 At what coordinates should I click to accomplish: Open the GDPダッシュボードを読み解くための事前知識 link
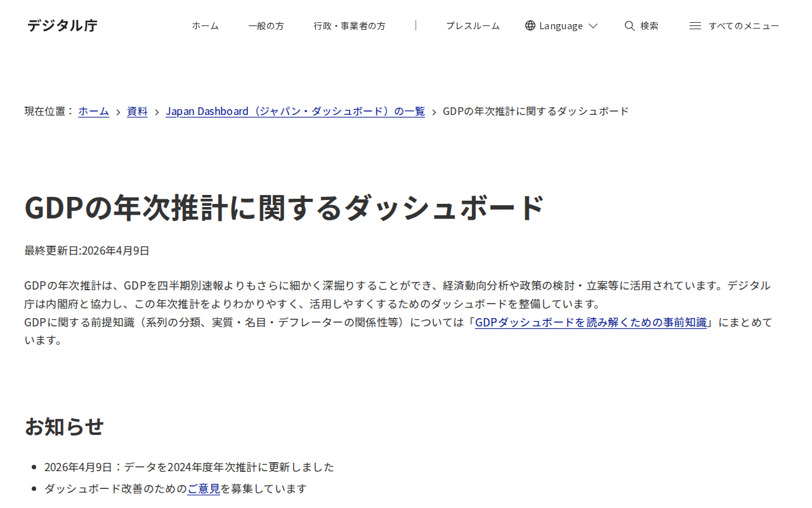pyautogui.click(x=591, y=322)
